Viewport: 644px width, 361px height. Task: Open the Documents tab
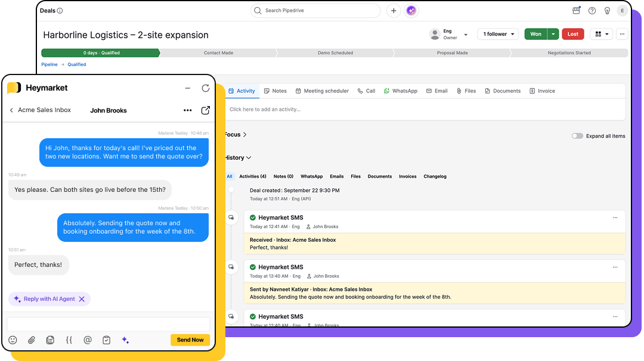[502, 91]
